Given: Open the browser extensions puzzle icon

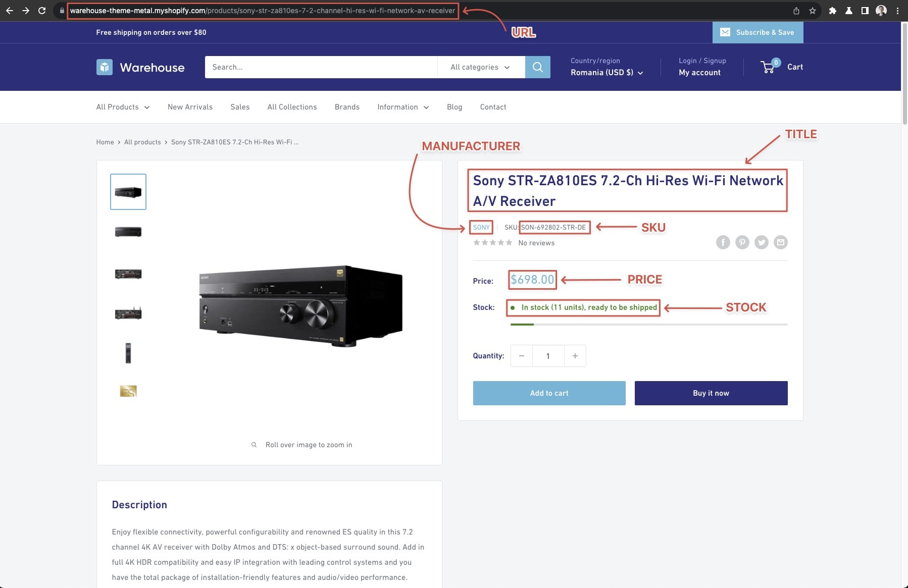Looking at the screenshot, I should click(833, 11).
